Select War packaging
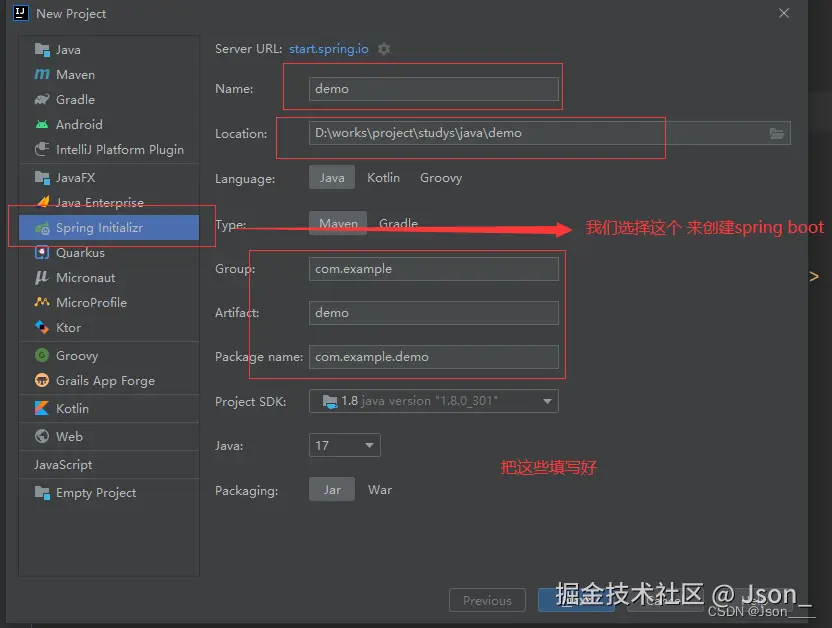The height and width of the screenshot is (628, 832). click(x=380, y=490)
